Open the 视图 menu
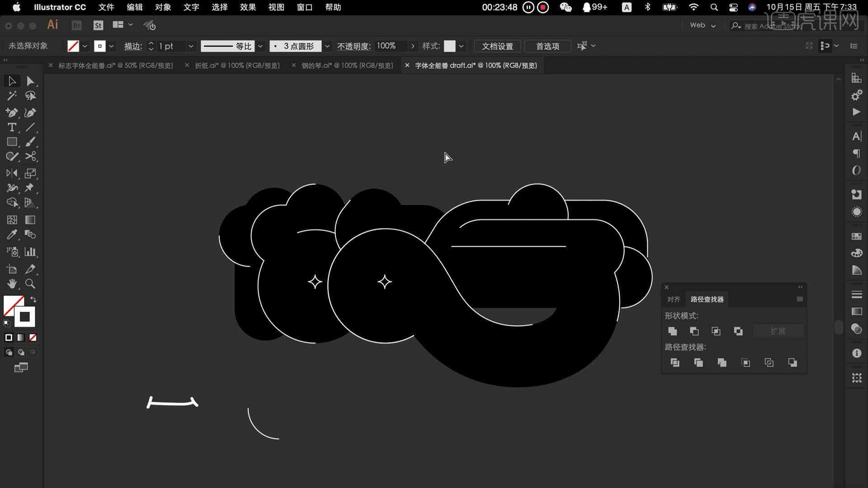This screenshot has height=488, width=868. 276,7
